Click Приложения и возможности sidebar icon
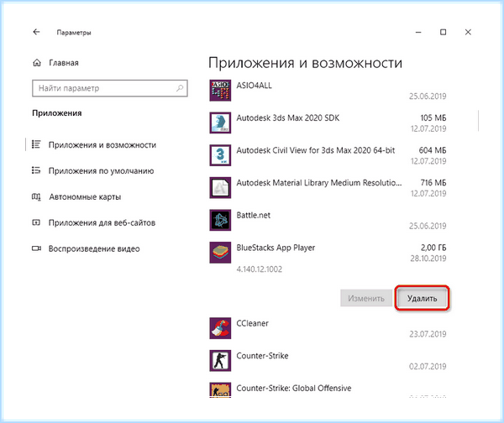The width and height of the screenshot is (504, 423). pos(36,144)
